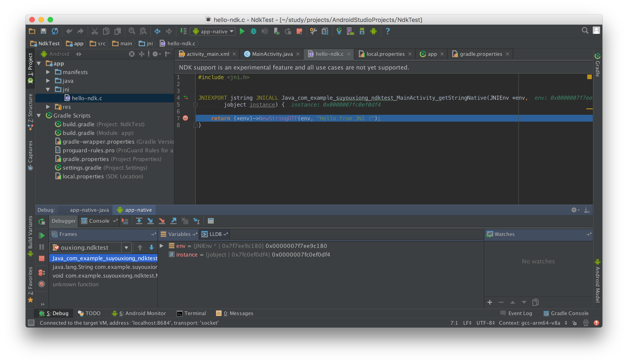Click the Cut scissors icon

point(95,31)
